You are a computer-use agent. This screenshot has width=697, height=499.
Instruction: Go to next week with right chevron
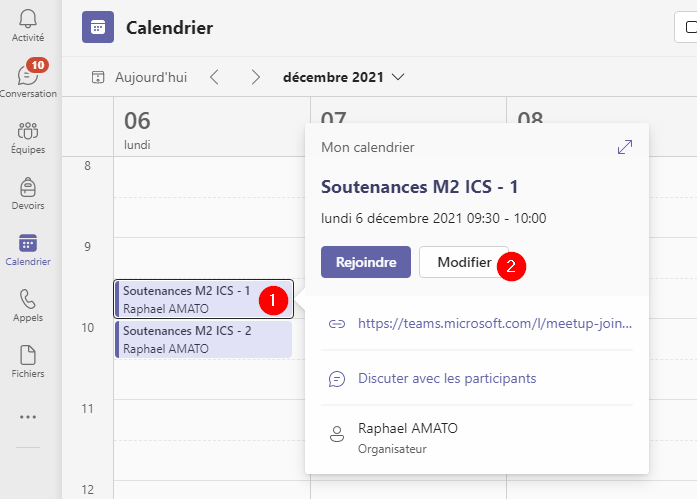point(256,76)
